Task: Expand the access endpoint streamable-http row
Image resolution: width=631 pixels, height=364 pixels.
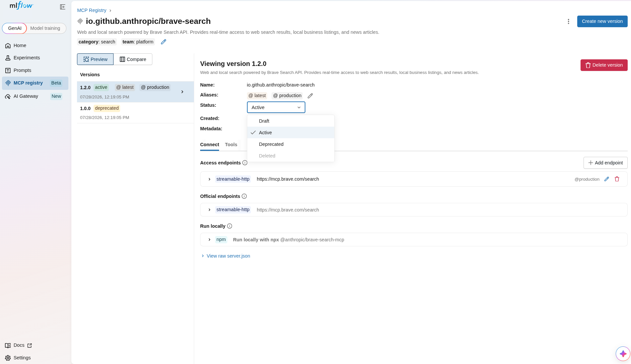Action: (209, 179)
